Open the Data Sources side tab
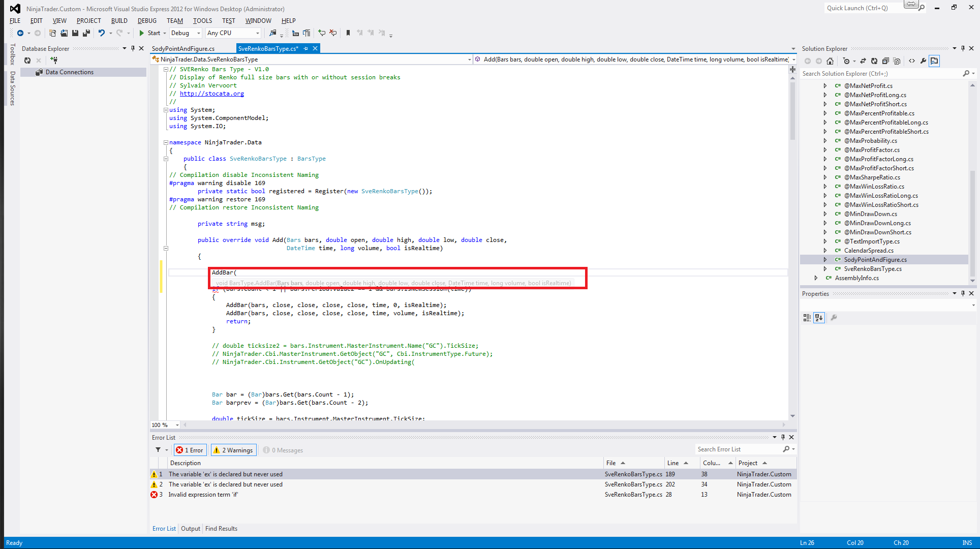980x549 pixels. click(x=13, y=88)
